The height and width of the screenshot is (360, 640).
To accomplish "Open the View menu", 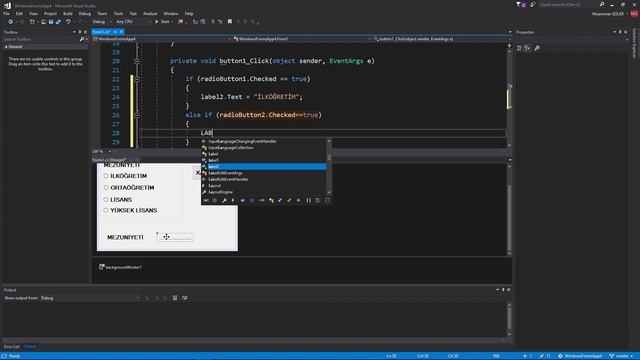I will tap(33, 13).
